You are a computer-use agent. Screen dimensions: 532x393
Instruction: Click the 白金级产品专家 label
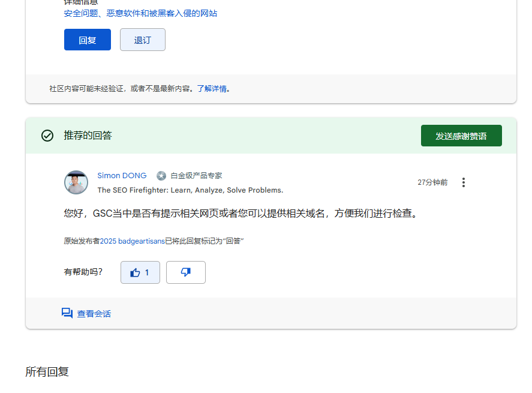pos(196,176)
